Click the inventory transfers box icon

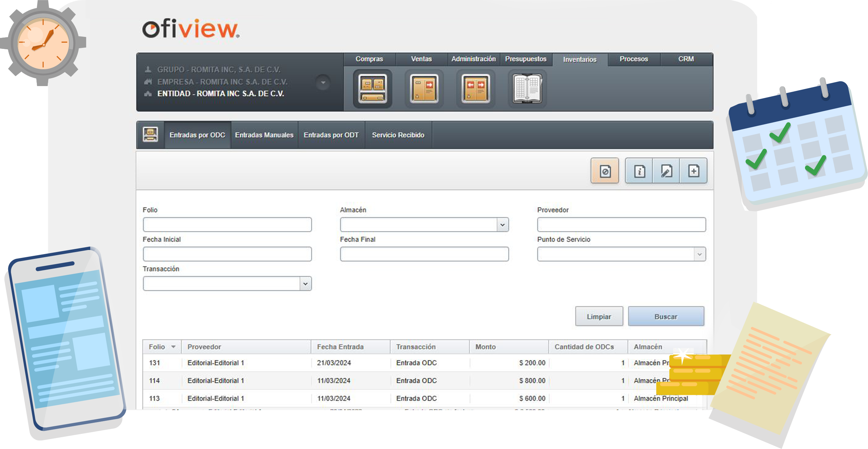[475, 89]
